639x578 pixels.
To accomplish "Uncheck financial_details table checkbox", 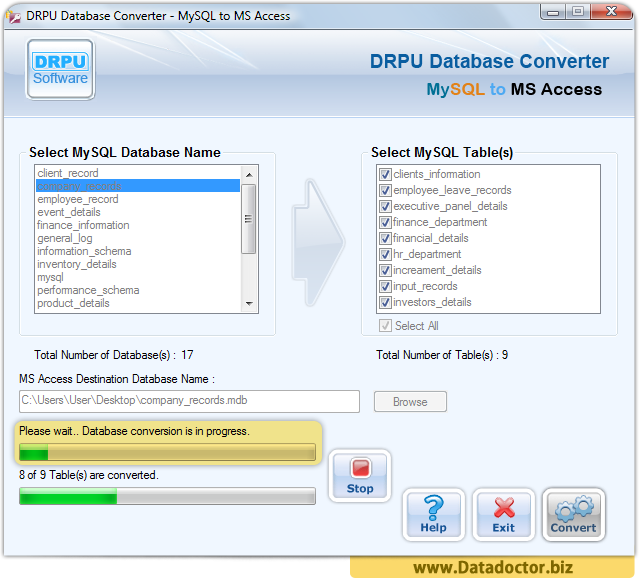I will [x=385, y=238].
